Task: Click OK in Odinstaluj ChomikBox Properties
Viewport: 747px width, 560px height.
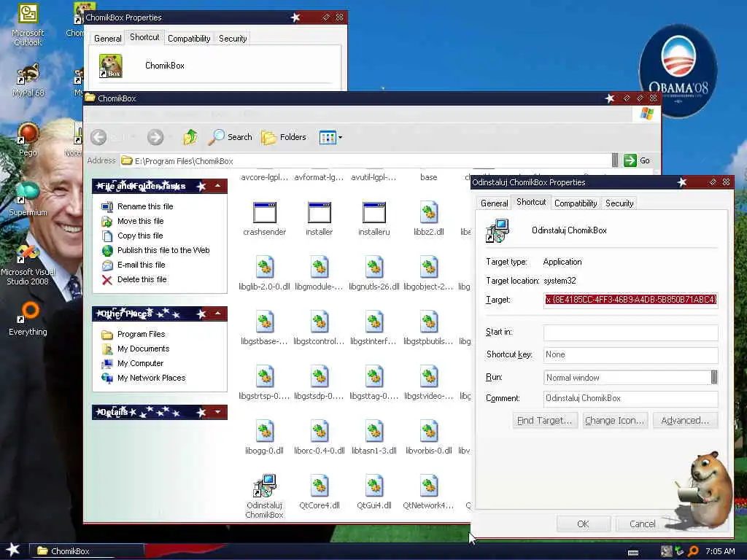Action: tap(583, 524)
